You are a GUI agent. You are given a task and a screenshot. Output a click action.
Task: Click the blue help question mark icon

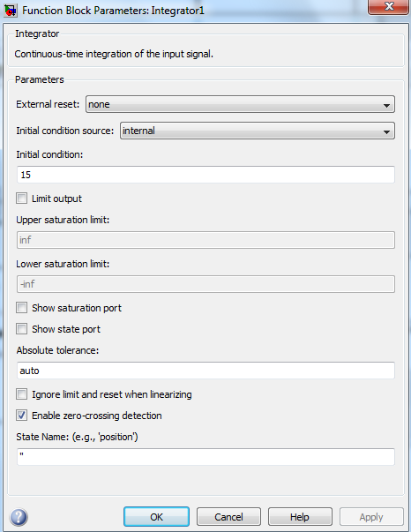click(x=19, y=517)
